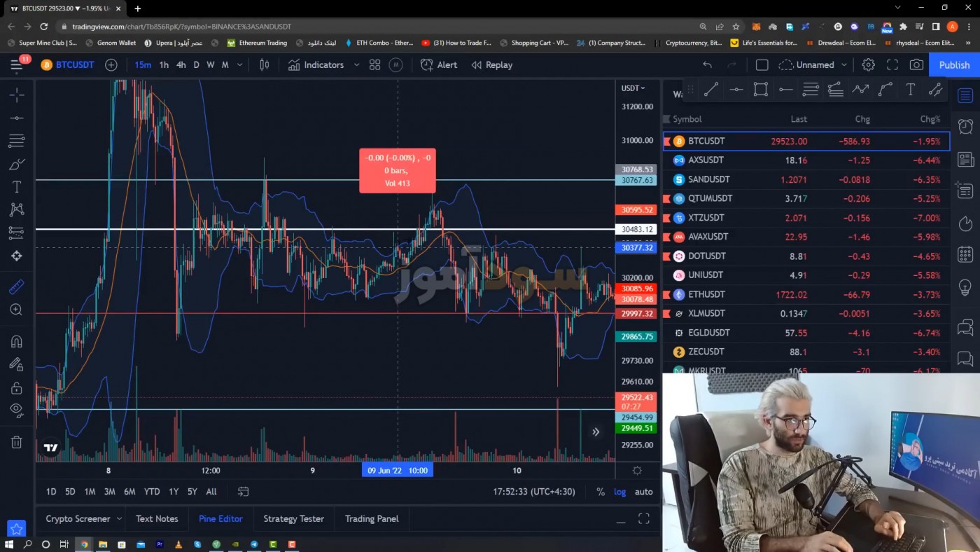Viewport: 980px width, 552px height.
Task: Open the Chrome tab search dropdown
Action: pos(897,8)
